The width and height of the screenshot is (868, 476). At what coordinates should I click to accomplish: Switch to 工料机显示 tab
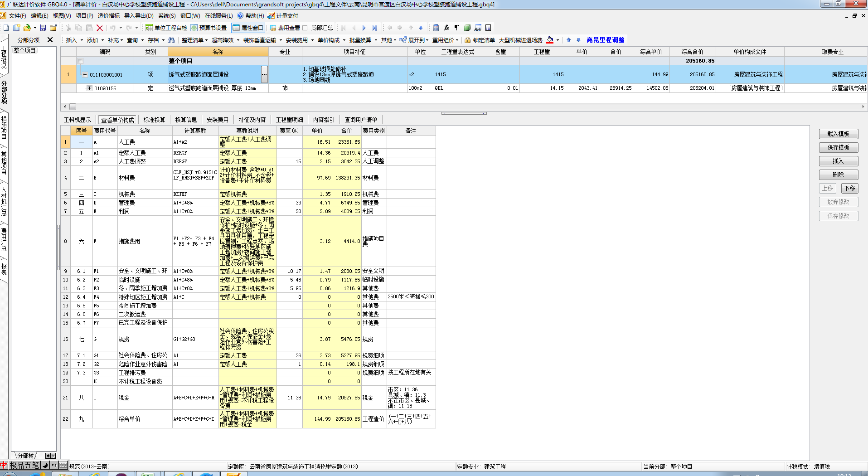point(78,120)
